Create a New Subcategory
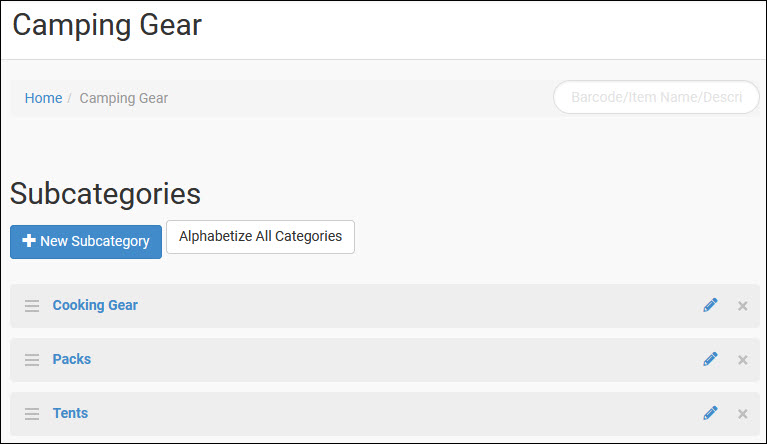Viewport: 767px width, 444px height. click(x=86, y=242)
